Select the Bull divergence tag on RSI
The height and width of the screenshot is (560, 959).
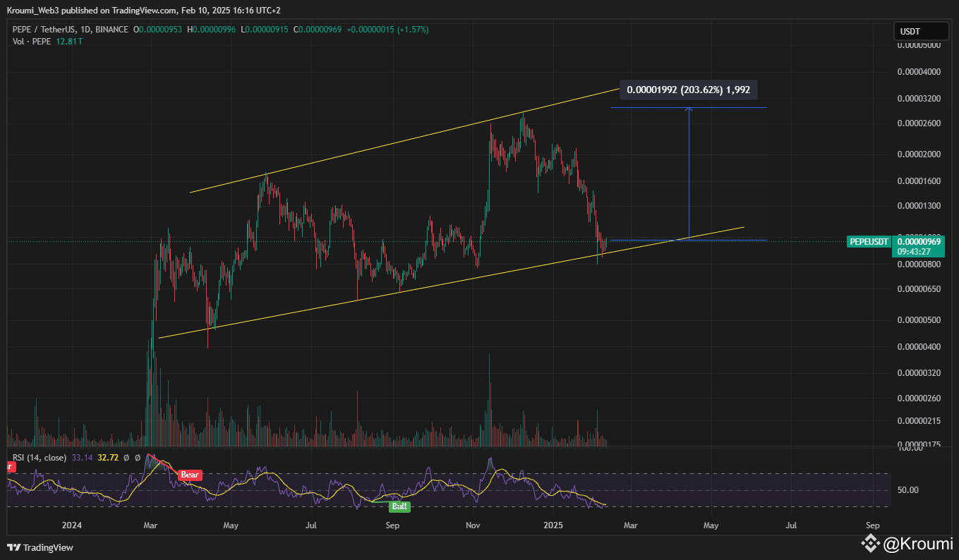399,506
